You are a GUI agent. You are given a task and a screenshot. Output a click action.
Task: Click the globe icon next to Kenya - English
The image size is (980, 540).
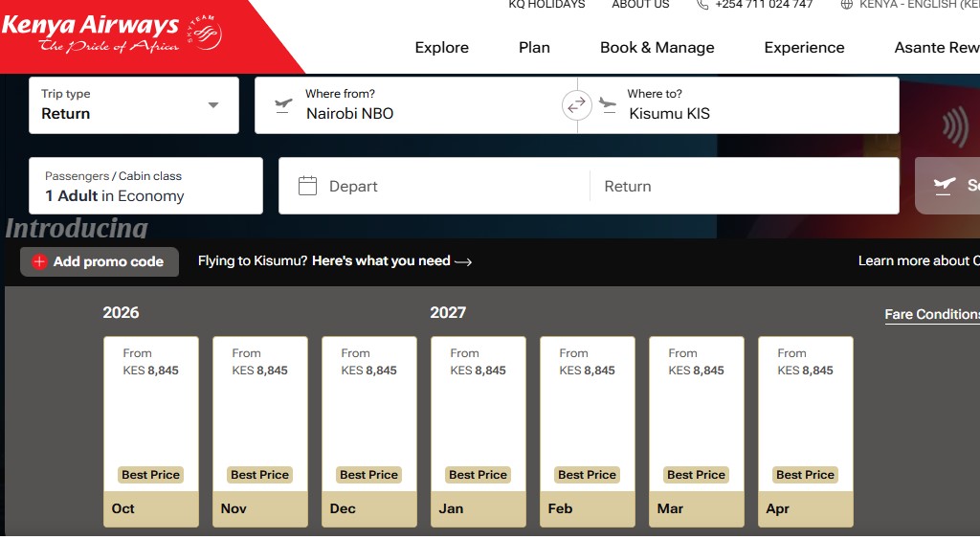tap(846, 5)
